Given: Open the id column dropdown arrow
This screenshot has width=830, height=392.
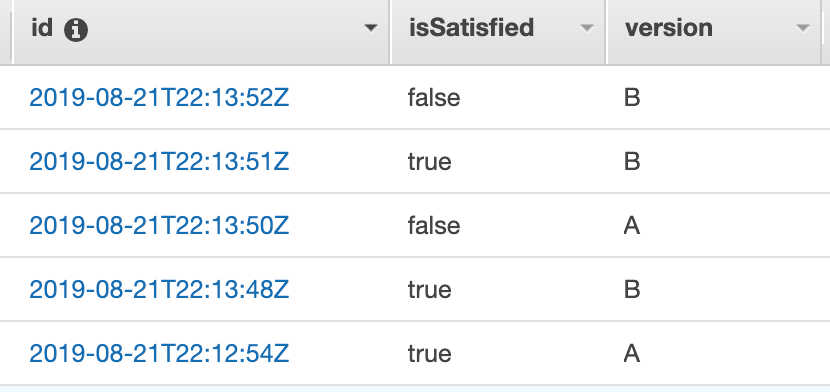Looking at the screenshot, I should click(371, 28).
